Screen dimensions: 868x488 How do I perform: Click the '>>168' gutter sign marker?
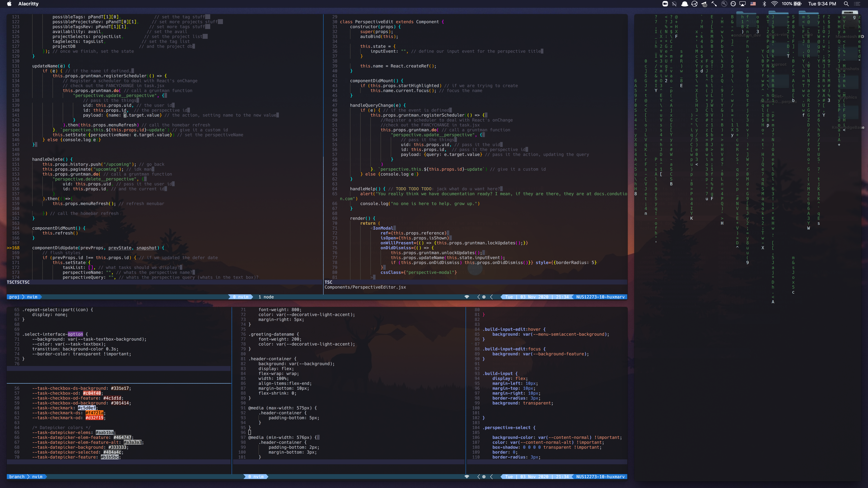coord(13,248)
